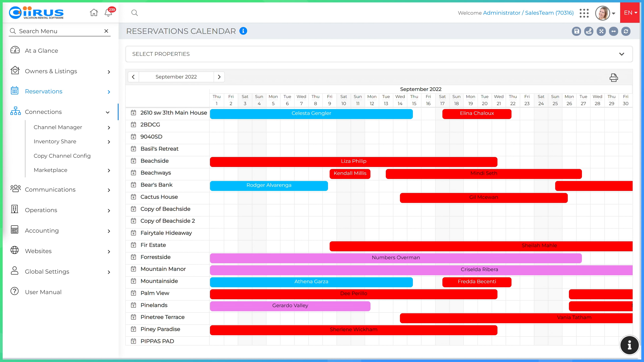The width and height of the screenshot is (644, 362).
Task: Open the user avatar menu
Action: [605, 13]
